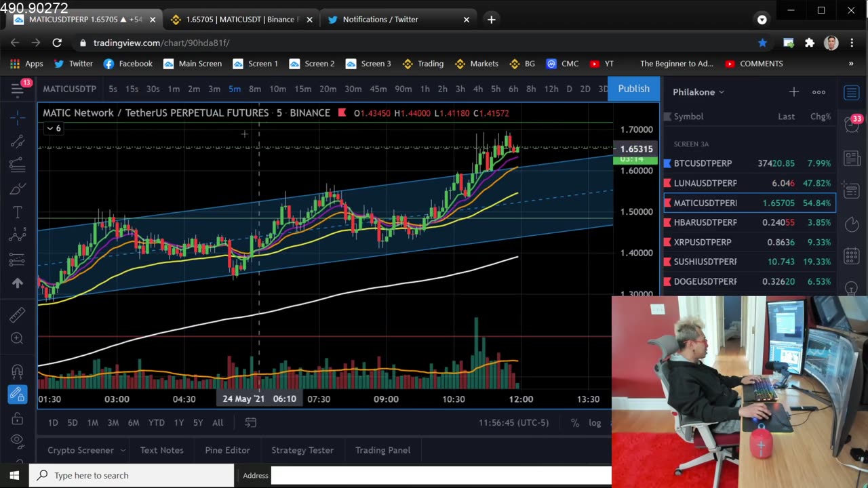This screenshot has height=488, width=868.
Task: Activate the zoom in tool
Action: 18,338
